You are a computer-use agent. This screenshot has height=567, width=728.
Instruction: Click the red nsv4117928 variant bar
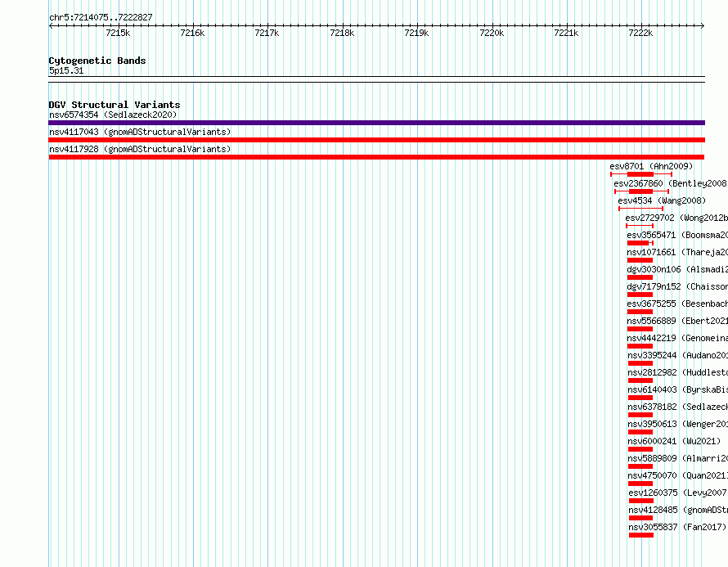(x=376, y=157)
